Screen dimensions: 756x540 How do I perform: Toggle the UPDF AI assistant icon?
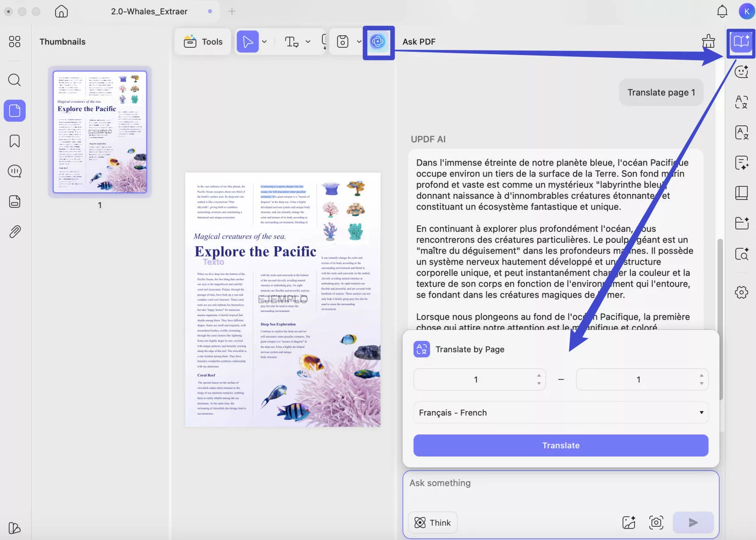click(378, 42)
